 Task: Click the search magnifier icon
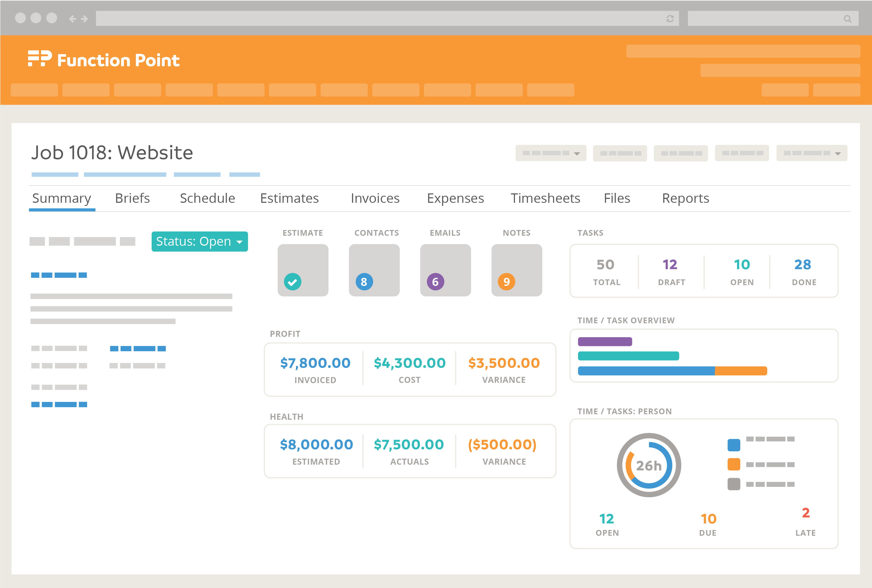pos(847,19)
